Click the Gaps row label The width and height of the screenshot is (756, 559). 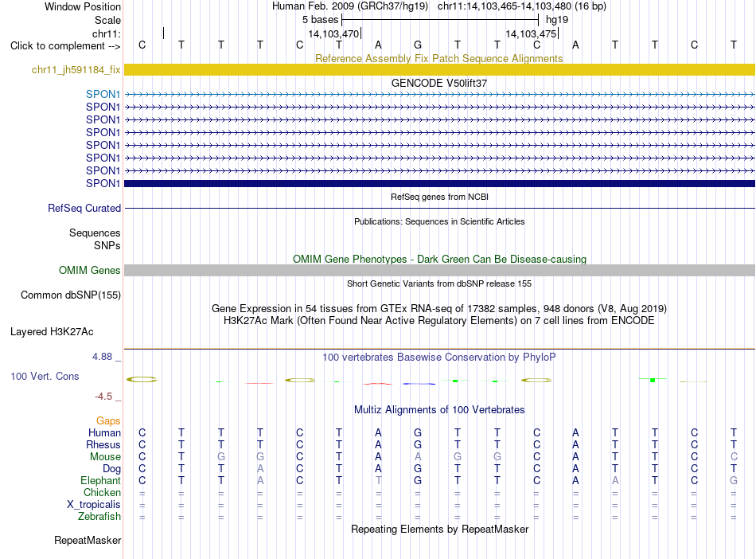pos(108,421)
